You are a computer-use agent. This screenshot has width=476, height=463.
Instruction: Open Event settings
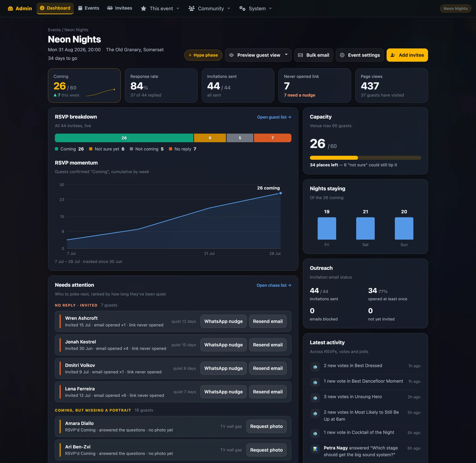(360, 55)
